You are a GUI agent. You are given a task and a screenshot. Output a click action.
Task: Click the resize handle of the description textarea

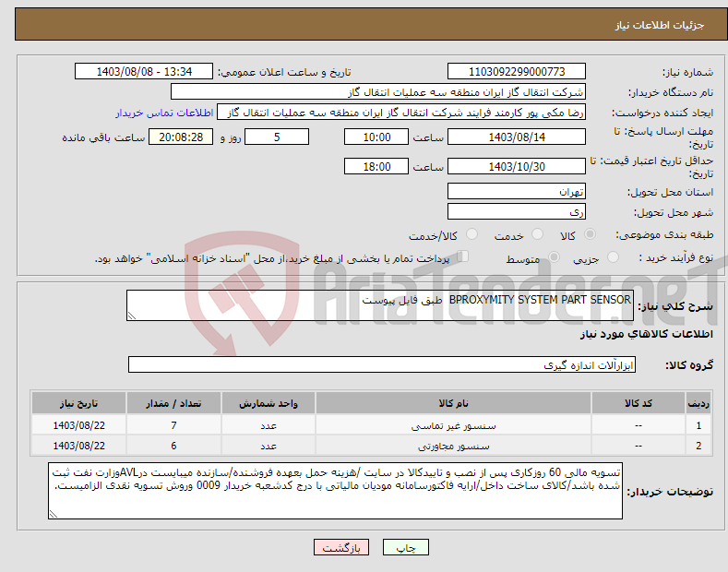(132, 316)
